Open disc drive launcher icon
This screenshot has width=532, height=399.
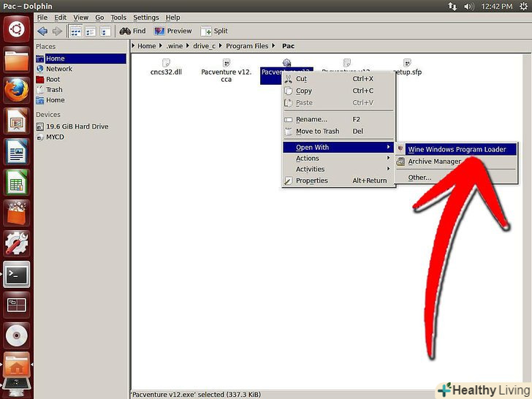click(16, 335)
